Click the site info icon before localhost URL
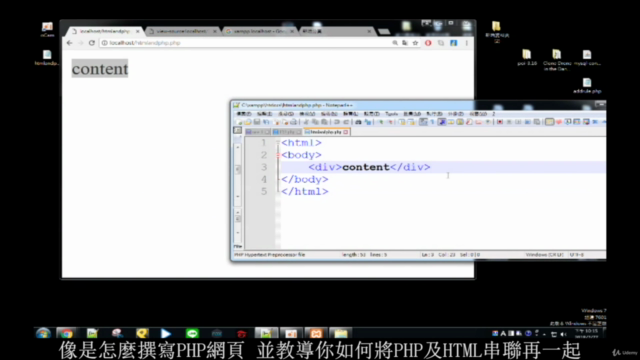The image size is (640, 360). coord(104,43)
